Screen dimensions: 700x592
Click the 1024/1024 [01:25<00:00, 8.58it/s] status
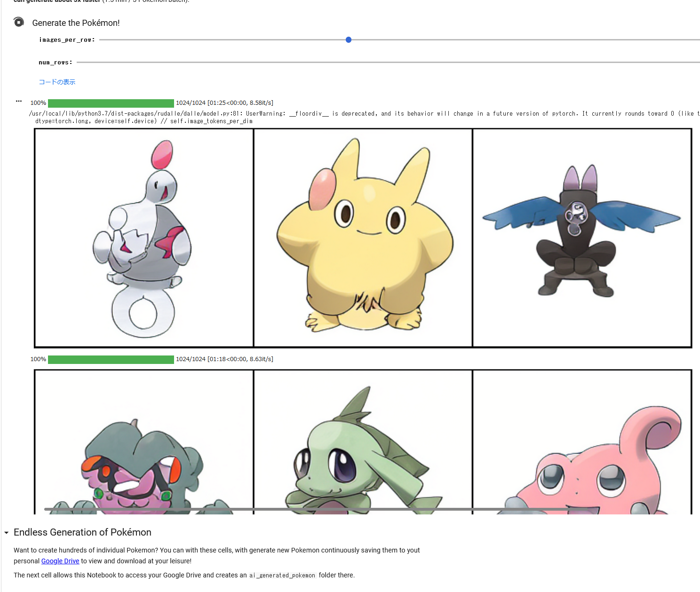(224, 103)
